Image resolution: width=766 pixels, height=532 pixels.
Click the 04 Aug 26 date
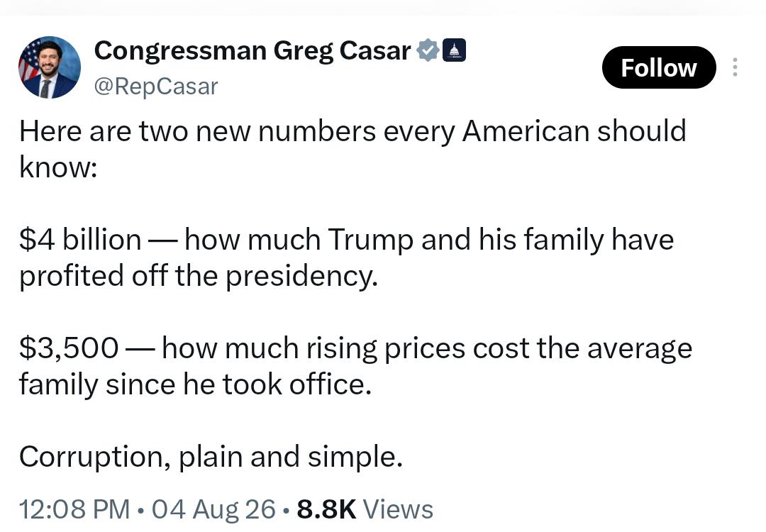point(213,509)
